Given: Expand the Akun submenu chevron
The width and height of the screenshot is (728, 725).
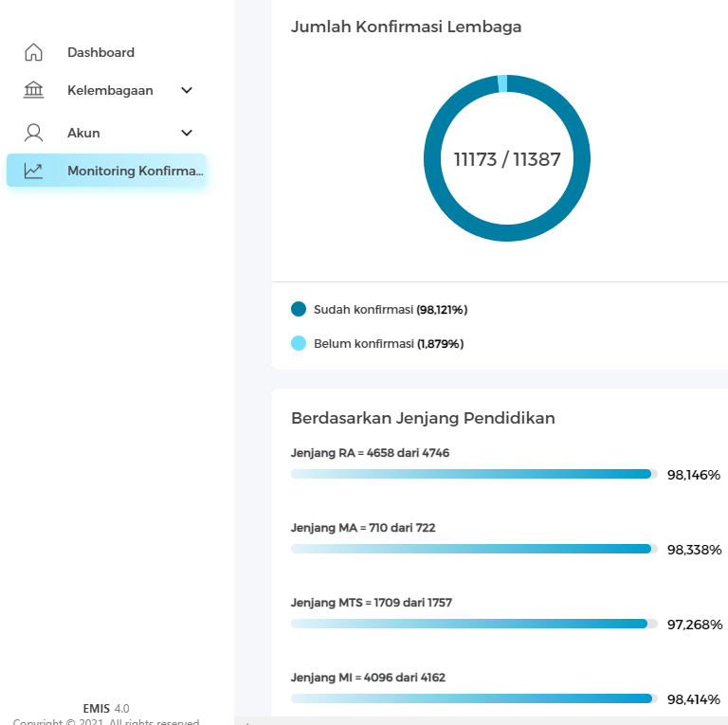Looking at the screenshot, I should 187,133.
